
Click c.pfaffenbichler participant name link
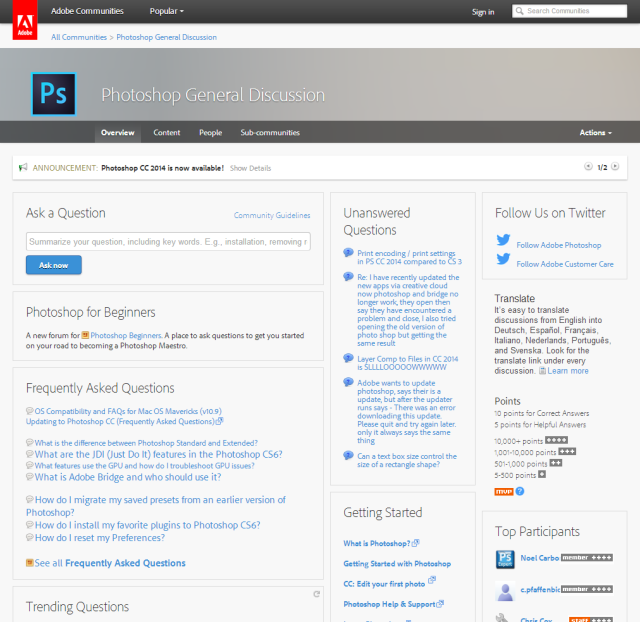tap(540, 589)
